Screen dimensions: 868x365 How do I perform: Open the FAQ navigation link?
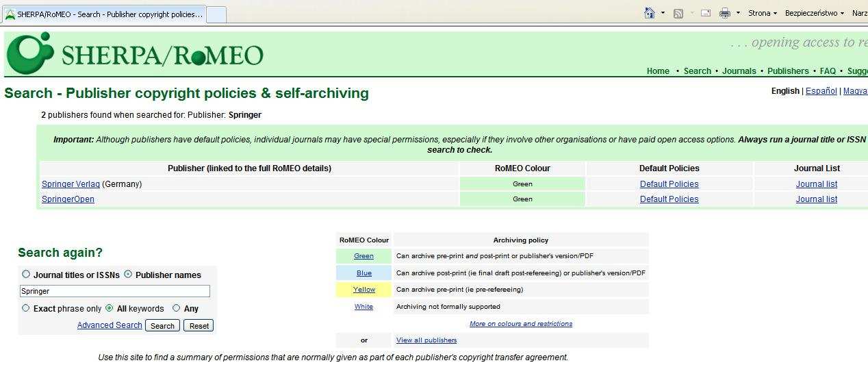[828, 71]
